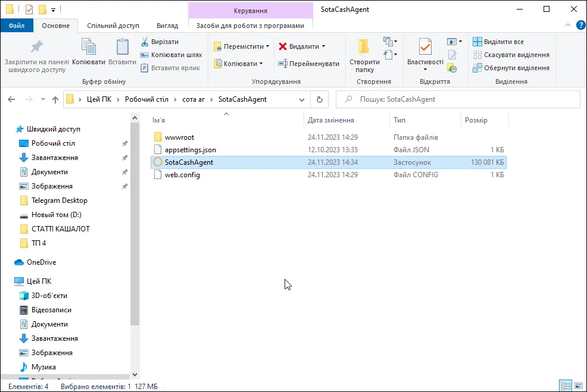Select Музика in navigation pane

click(x=38, y=367)
